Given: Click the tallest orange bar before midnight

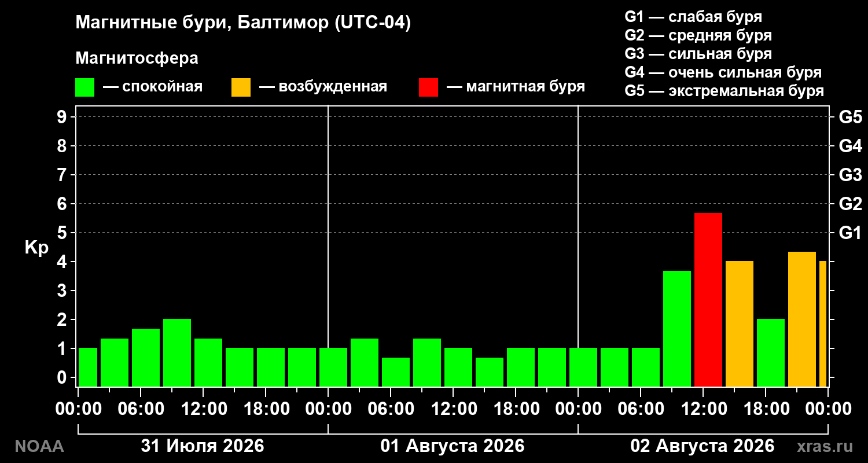Looking at the screenshot, I should click(x=802, y=319).
